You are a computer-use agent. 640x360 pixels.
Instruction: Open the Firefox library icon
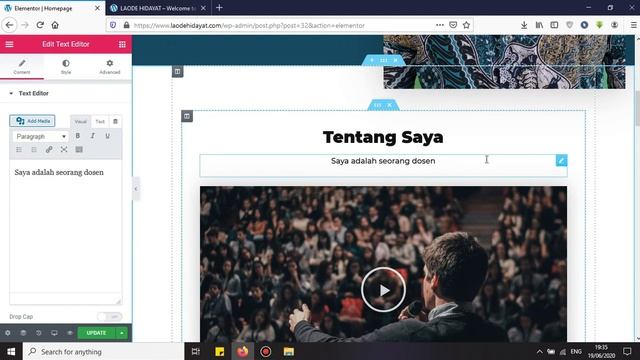[x=539, y=25]
